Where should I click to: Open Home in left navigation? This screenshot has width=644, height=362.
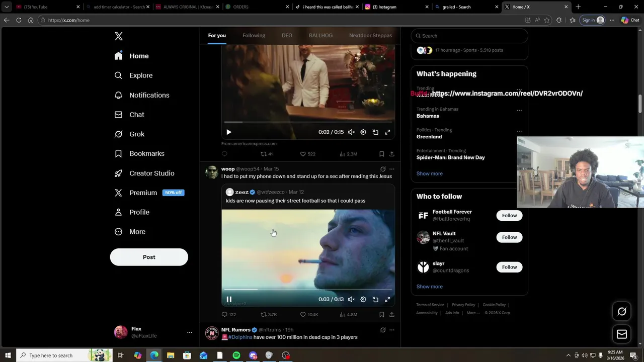(x=131, y=56)
